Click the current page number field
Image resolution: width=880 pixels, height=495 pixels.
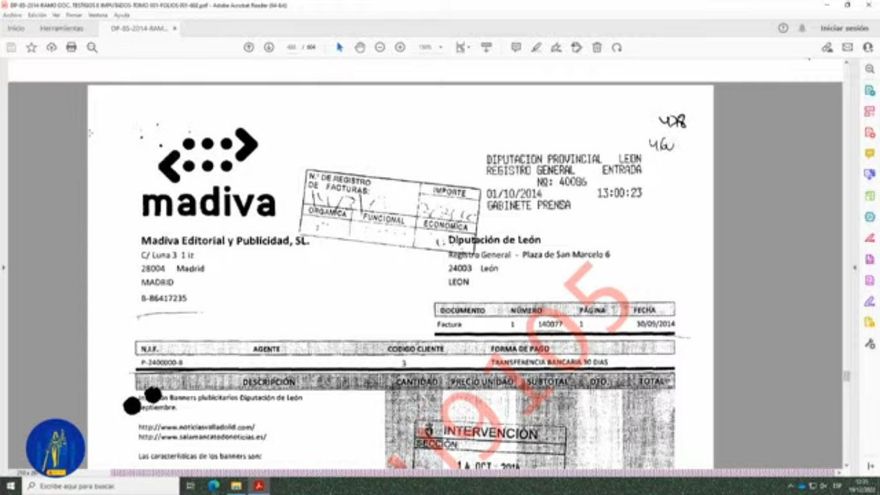(x=291, y=48)
